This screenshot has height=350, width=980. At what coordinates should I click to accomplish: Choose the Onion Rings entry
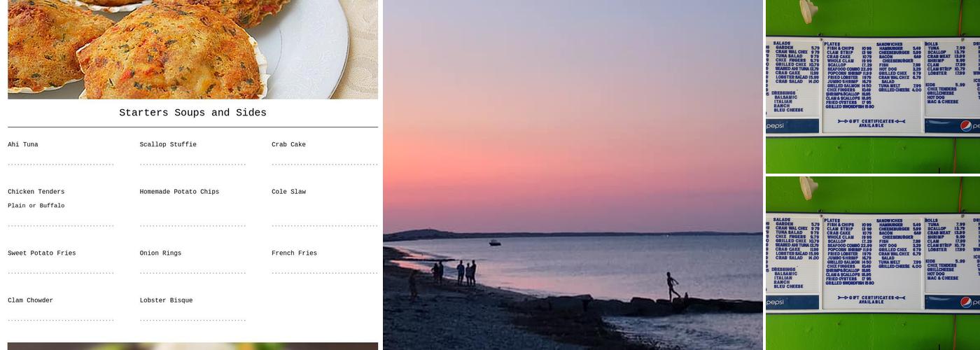coord(160,253)
